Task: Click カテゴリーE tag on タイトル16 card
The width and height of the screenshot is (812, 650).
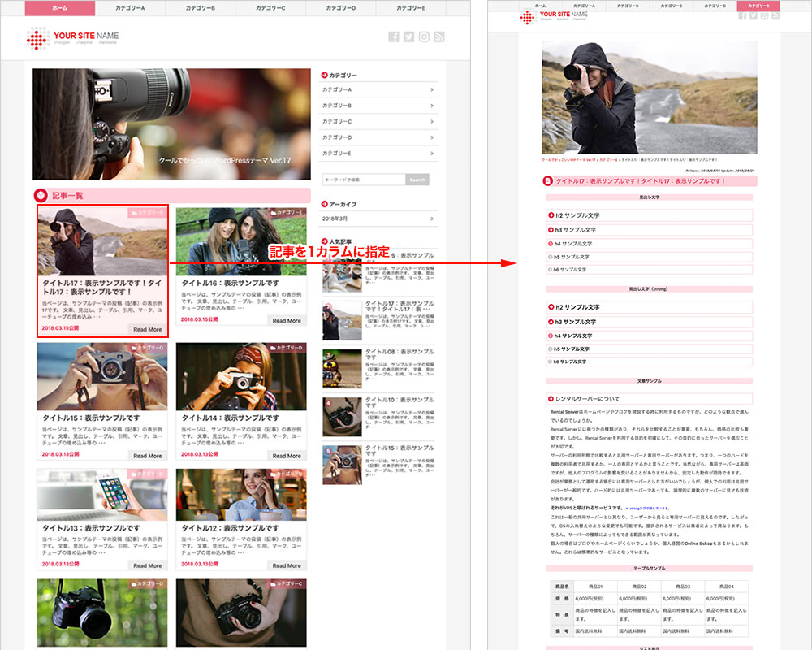Action: tap(287, 213)
